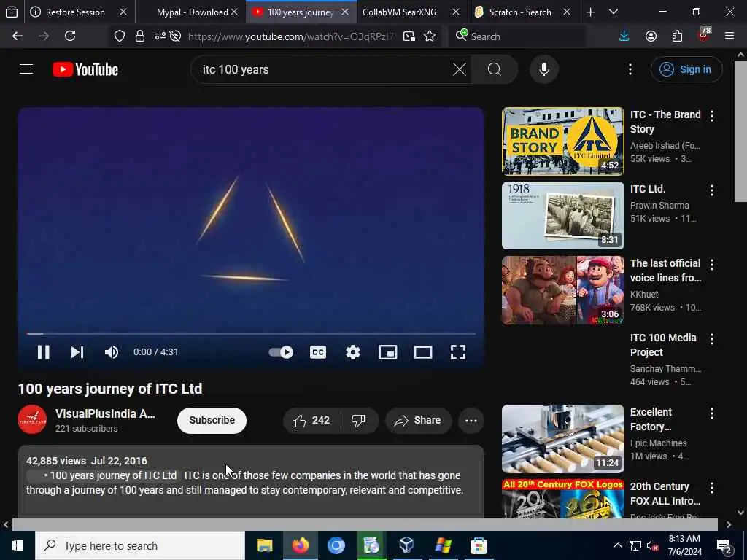The height and width of the screenshot is (560, 747).
Task: Open options for The last official voice lines
Action: [712, 264]
